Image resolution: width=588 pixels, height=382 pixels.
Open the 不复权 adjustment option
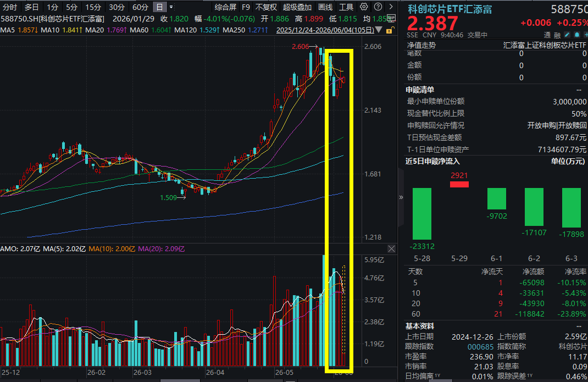[266, 7]
